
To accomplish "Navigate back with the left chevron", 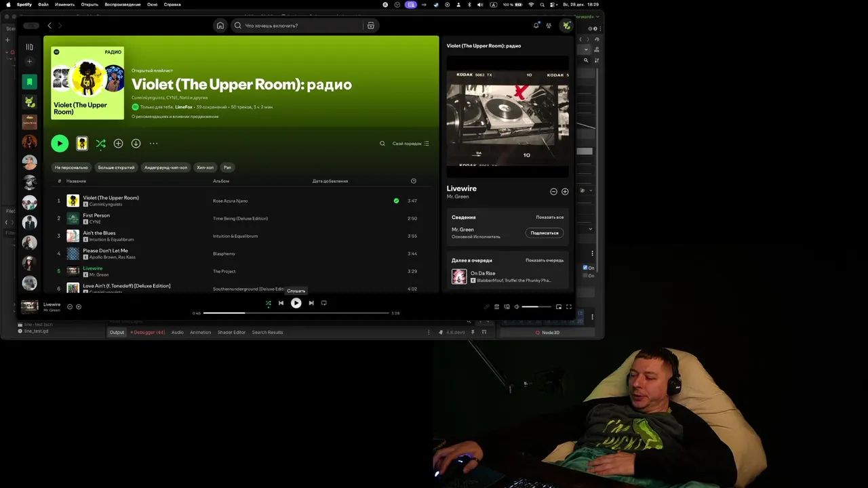I will tap(50, 26).
